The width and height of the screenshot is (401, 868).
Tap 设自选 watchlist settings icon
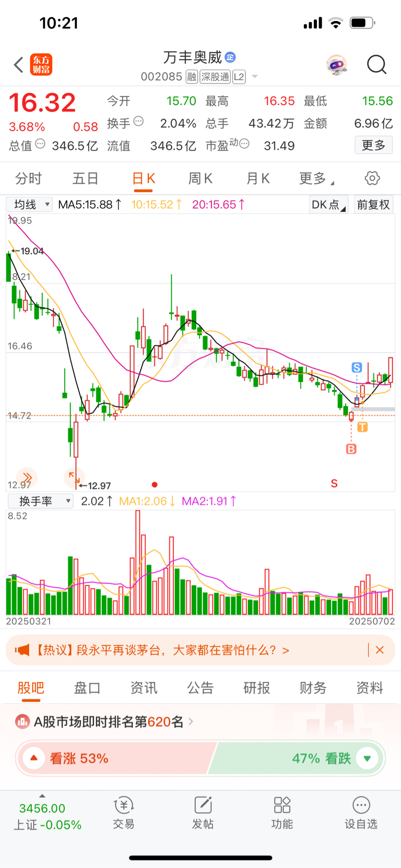(361, 813)
